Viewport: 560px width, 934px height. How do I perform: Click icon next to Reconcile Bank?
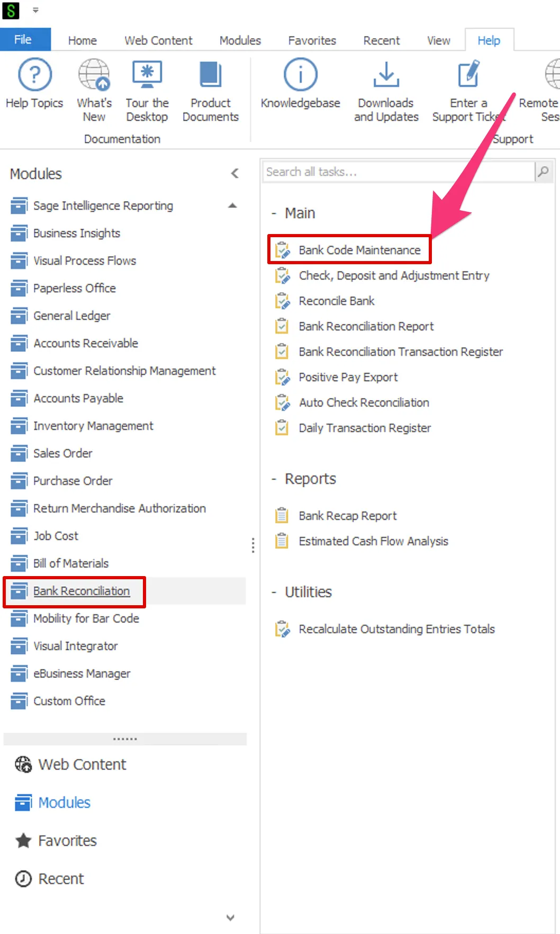(x=283, y=301)
